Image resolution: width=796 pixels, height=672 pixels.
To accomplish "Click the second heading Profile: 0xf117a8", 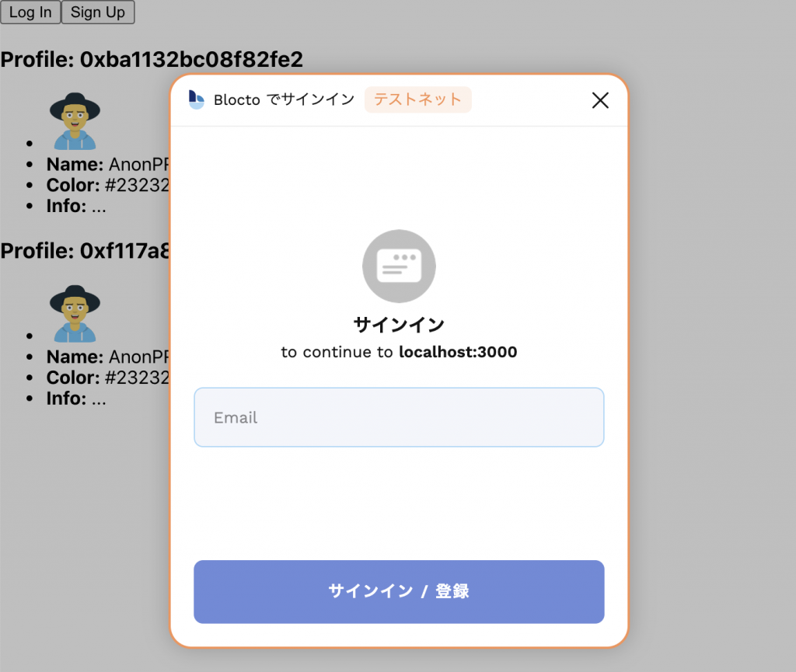I will (85, 251).
